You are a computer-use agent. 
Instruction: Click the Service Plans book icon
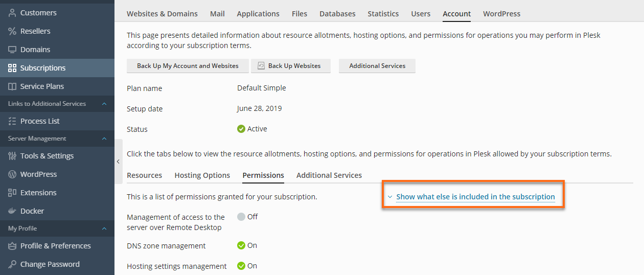12,86
